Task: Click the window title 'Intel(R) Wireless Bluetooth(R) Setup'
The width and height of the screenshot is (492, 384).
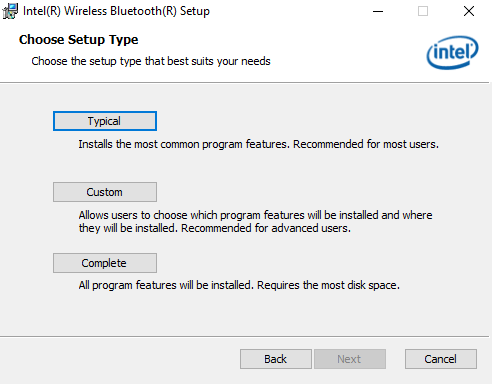Action: [x=116, y=11]
